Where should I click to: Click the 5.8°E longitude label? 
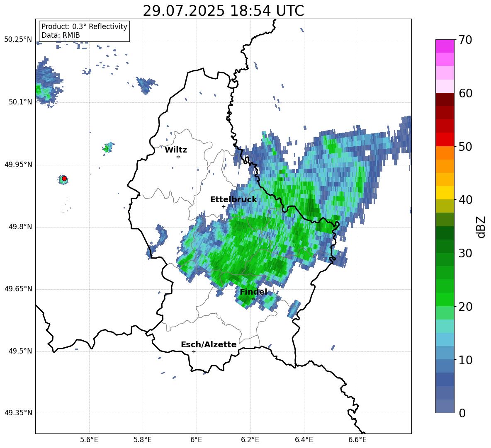(x=143, y=440)
